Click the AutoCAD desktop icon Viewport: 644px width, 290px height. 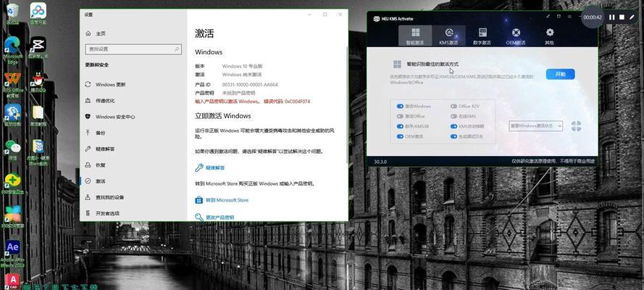tap(13, 281)
